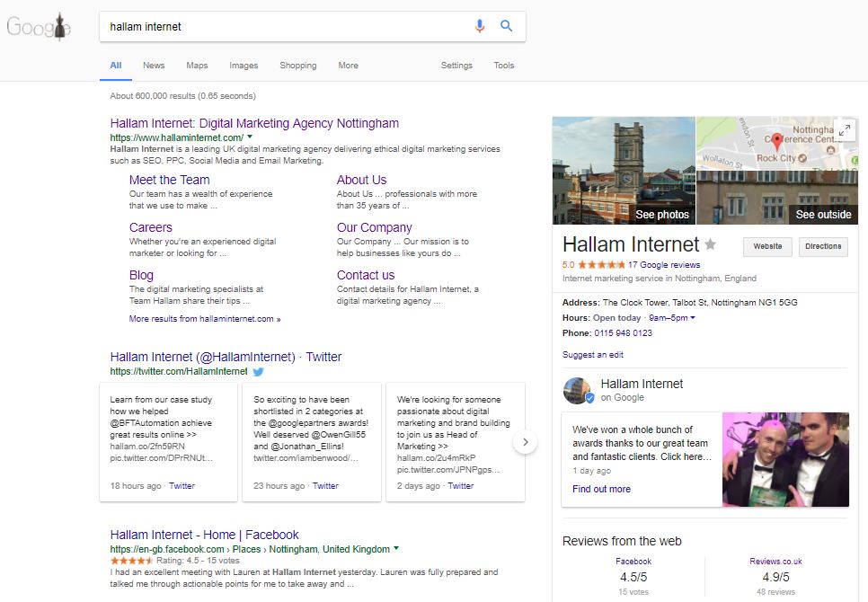Open the dropdown arrow beside hallaminternet.com URL
Image resolution: width=868 pixels, height=602 pixels.
pyautogui.click(x=250, y=137)
